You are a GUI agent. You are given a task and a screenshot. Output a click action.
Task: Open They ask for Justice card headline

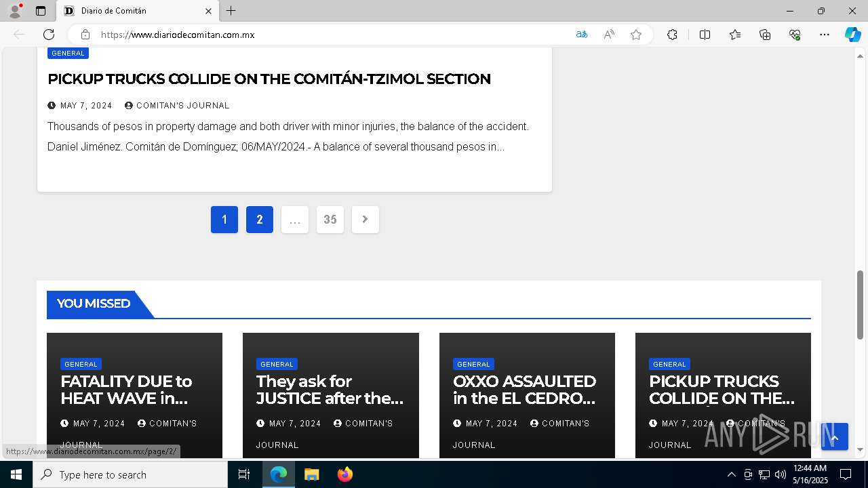pyautogui.click(x=330, y=390)
